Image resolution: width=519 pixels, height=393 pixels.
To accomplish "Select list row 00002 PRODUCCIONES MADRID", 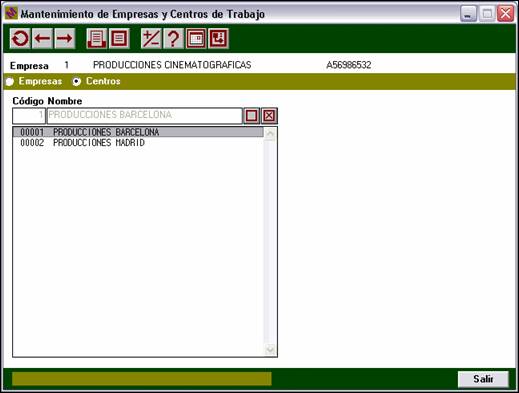I will click(138, 143).
